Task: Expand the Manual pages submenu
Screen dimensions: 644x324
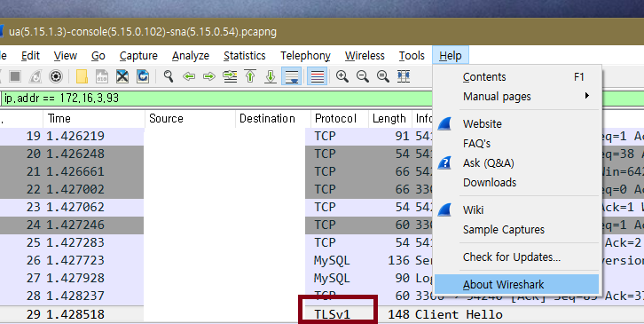Action: tap(517, 97)
